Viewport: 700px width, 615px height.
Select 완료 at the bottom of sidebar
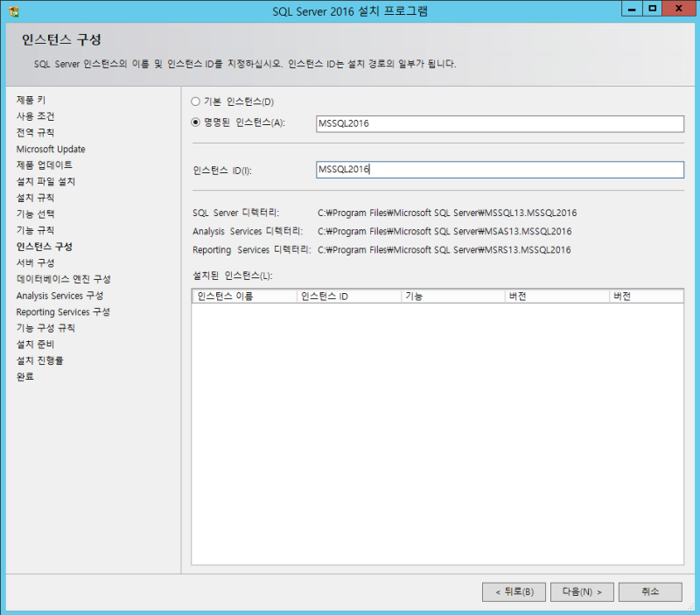(x=23, y=376)
